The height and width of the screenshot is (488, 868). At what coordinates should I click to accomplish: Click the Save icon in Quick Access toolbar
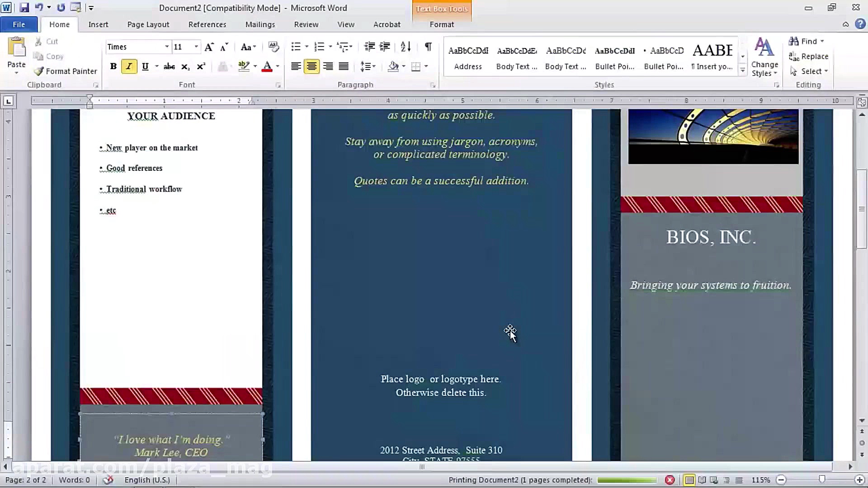click(24, 8)
